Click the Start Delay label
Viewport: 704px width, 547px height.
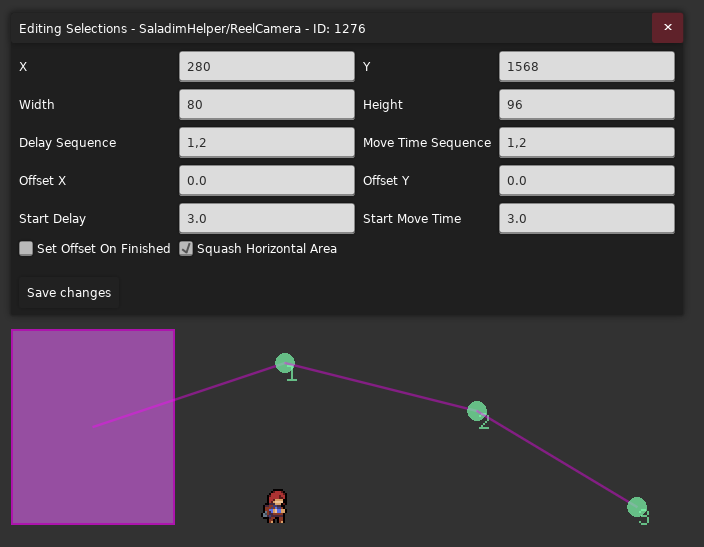52,218
